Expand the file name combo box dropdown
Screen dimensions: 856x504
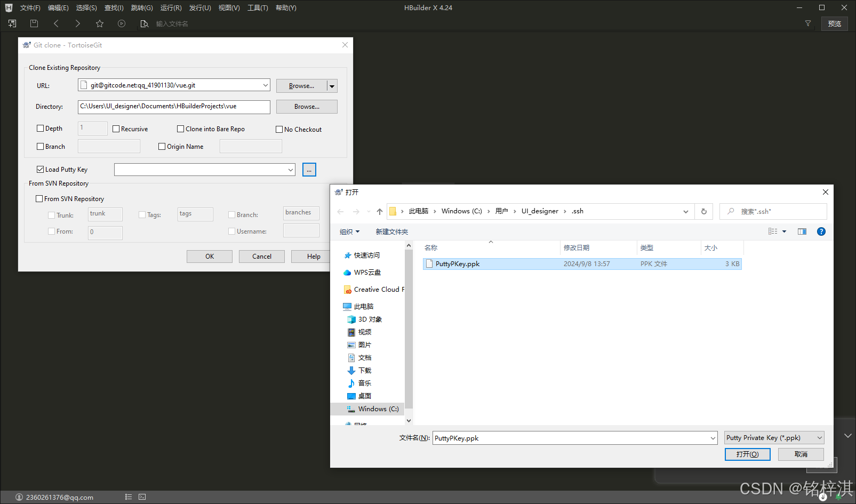[713, 438]
